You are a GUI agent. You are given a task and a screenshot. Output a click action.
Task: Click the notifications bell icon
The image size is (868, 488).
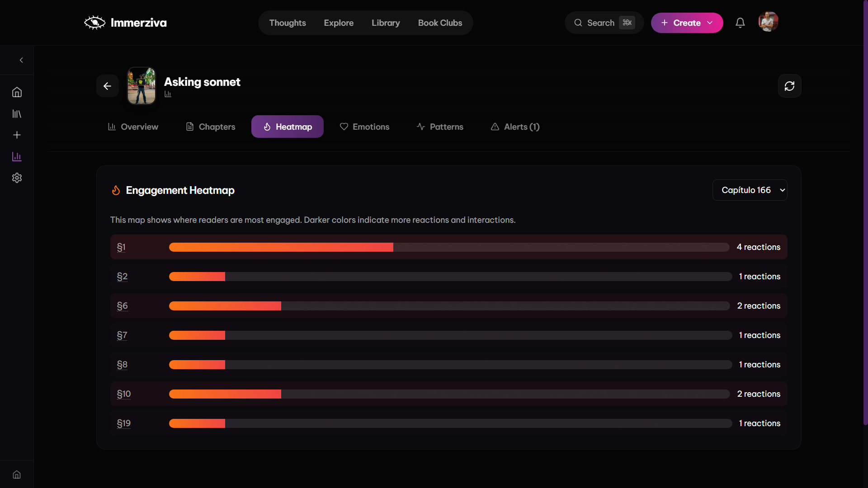[x=740, y=23]
